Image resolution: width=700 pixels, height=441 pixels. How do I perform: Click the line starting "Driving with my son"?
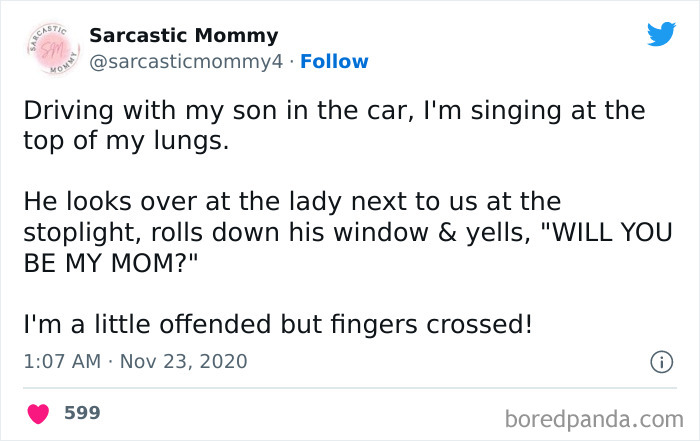coord(334,109)
